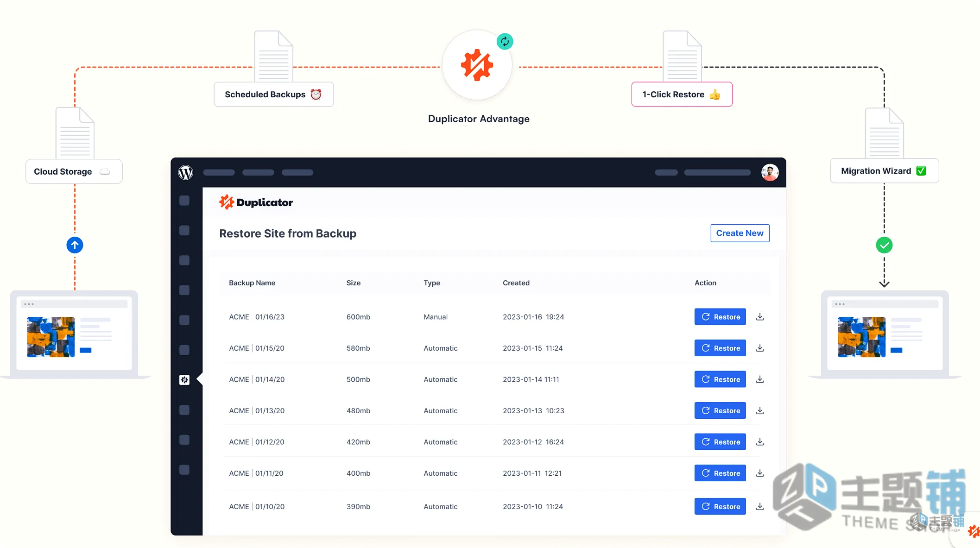980x548 pixels.
Task: Click the teal sync badge on Duplicator logo
Action: (505, 42)
